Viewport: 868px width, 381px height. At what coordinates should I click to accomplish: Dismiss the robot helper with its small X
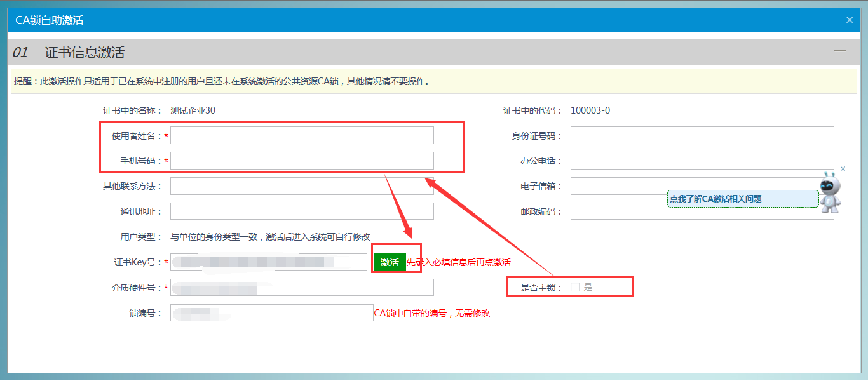click(x=843, y=169)
